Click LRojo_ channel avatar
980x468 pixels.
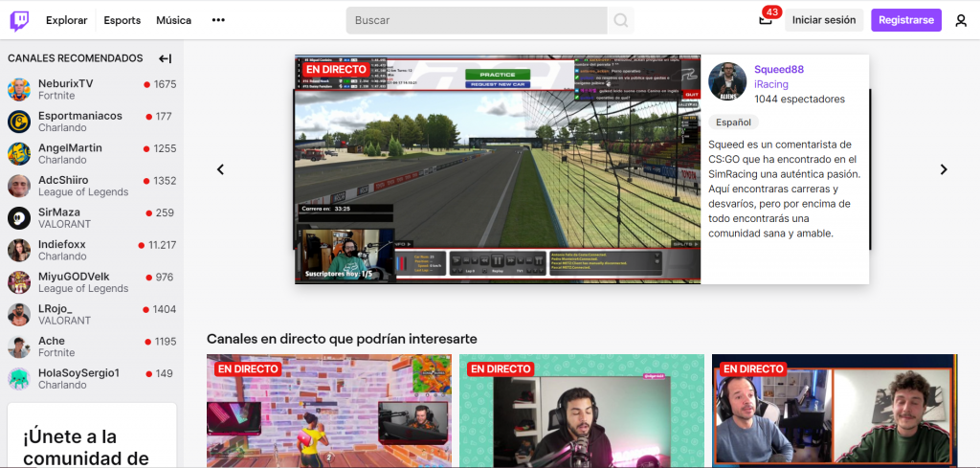[19, 315]
